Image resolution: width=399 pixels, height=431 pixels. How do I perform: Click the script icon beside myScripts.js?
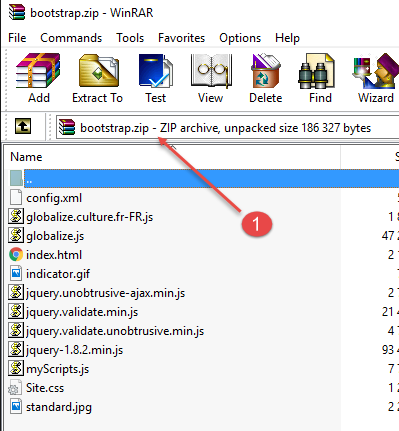click(x=16, y=369)
